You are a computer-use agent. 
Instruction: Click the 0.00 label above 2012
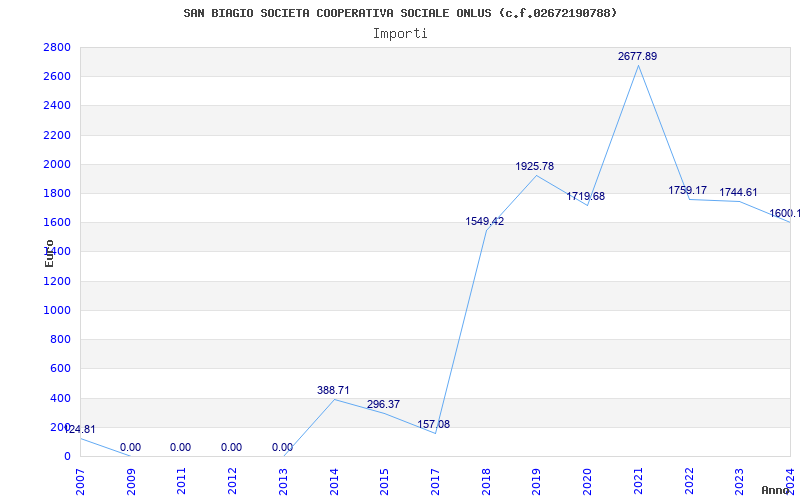[x=231, y=447]
